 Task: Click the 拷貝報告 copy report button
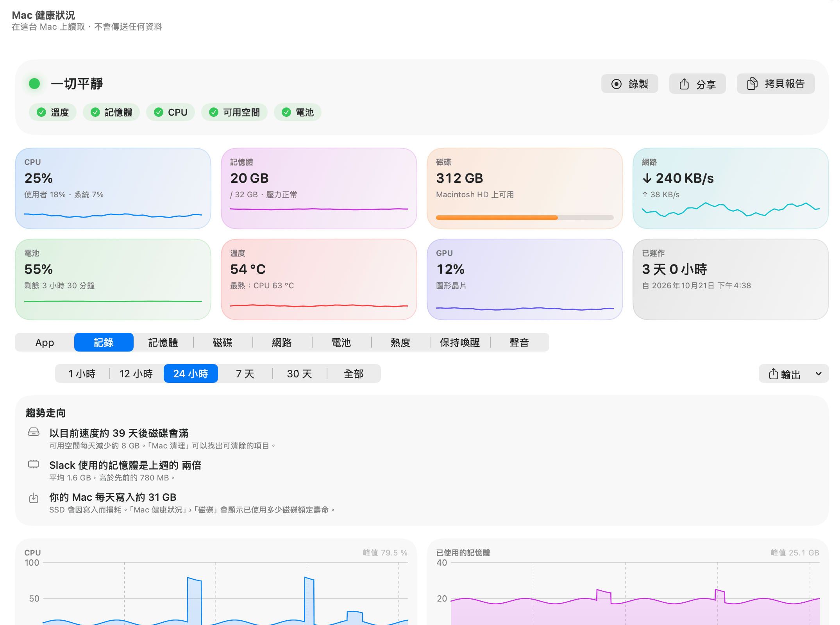point(776,84)
